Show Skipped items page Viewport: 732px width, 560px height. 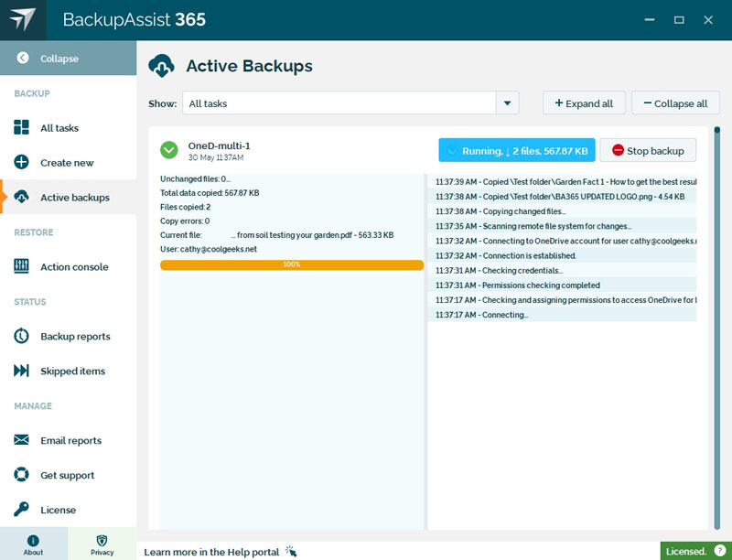click(68, 371)
